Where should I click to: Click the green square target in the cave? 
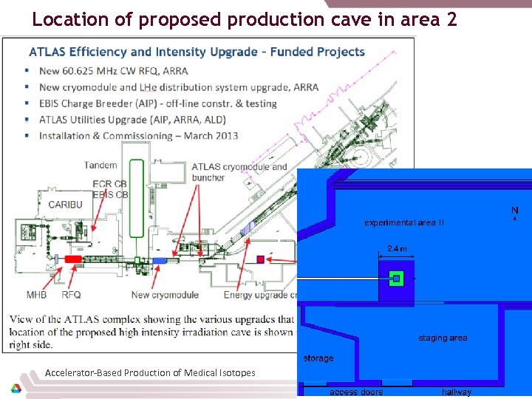tap(396, 279)
